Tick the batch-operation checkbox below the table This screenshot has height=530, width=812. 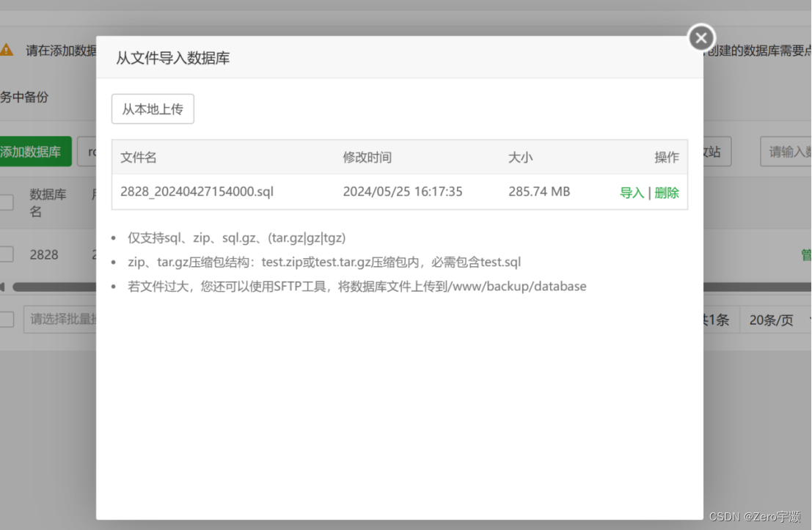point(6,319)
